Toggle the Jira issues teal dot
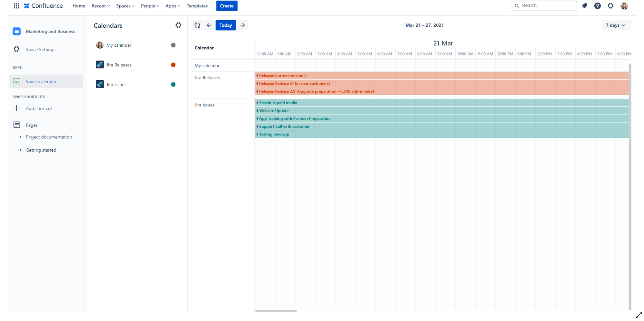This screenshot has height=321, width=644. point(173,84)
